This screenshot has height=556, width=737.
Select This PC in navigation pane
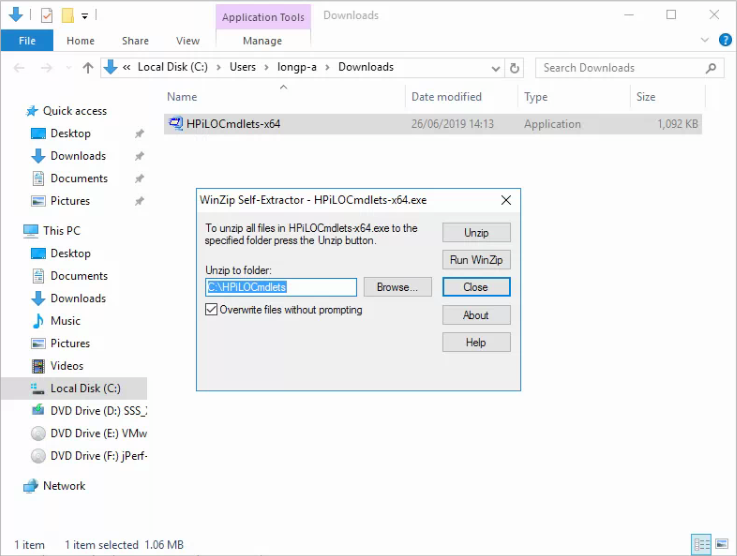coord(62,231)
